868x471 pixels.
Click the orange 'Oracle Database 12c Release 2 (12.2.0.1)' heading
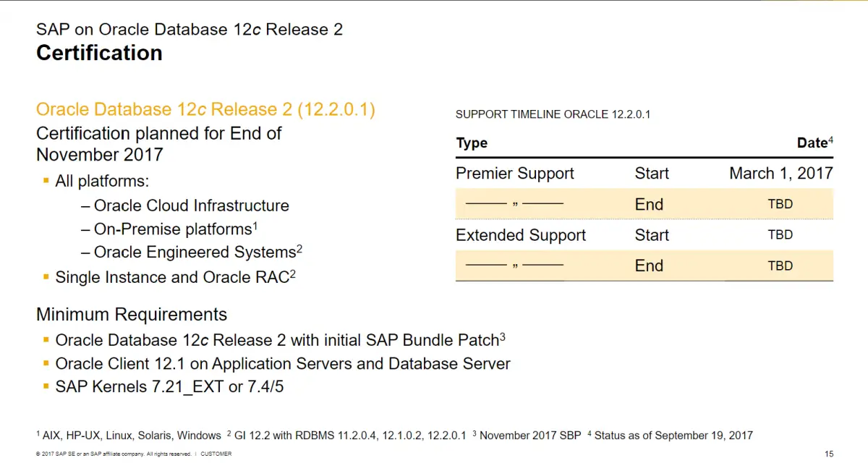coord(205,110)
